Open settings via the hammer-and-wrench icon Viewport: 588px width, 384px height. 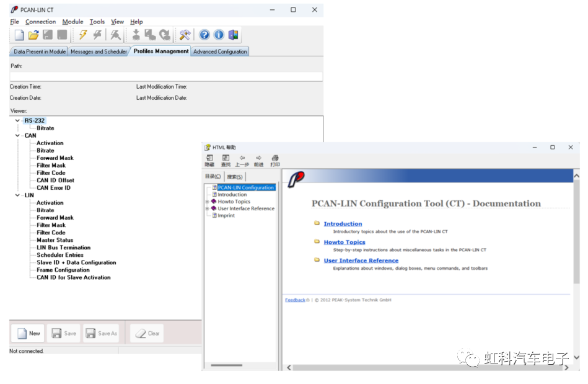click(x=185, y=35)
